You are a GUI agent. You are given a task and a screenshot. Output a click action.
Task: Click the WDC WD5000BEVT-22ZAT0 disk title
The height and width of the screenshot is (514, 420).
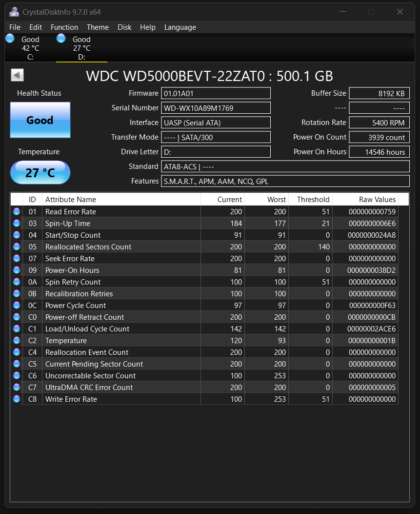[210, 76]
